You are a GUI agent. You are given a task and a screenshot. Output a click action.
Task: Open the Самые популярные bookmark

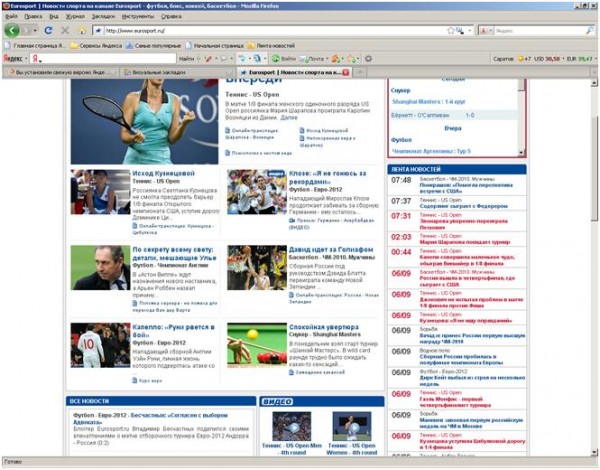[153, 46]
